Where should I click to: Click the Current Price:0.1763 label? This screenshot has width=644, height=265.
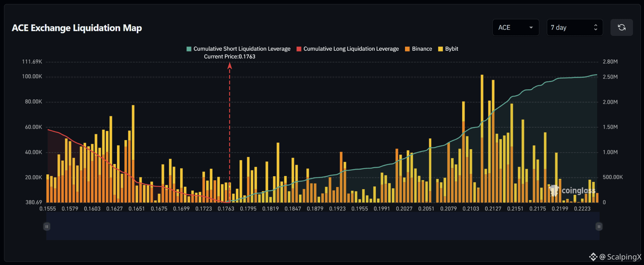pyautogui.click(x=230, y=57)
